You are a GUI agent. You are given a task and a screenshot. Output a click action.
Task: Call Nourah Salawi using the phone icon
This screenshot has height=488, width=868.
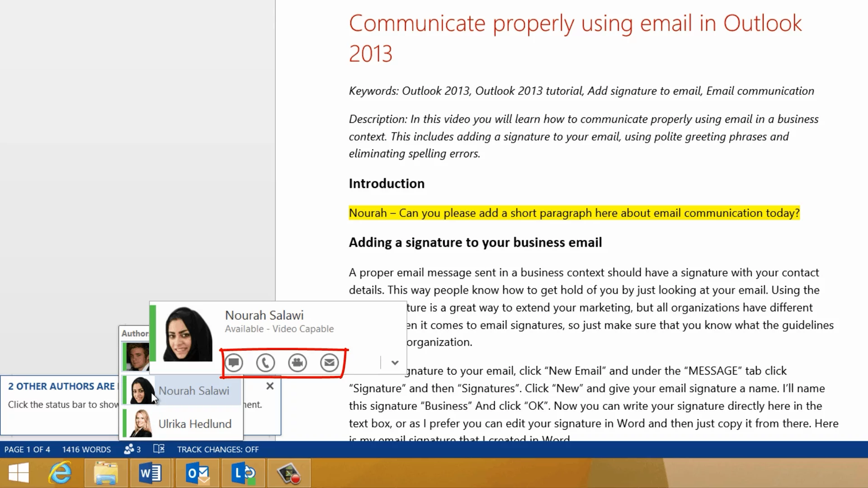[265, 362]
